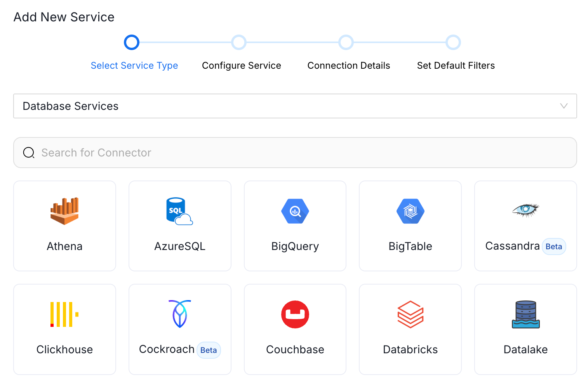Click the Databricks label text
588x382 pixels.
411,350
